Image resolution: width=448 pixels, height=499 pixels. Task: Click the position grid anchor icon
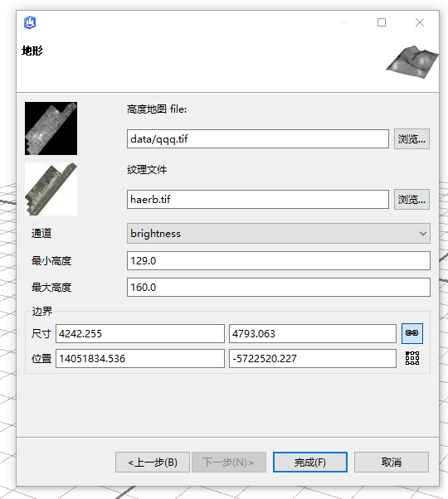(412, 358)
